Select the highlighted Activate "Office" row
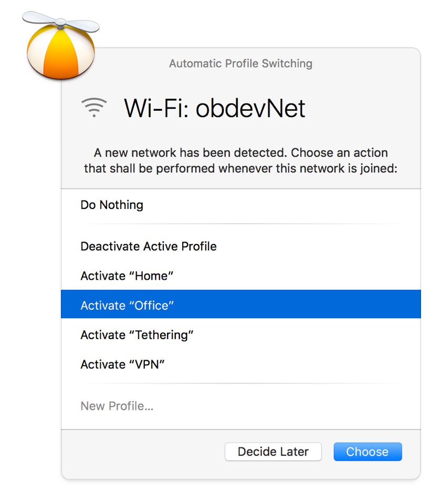The width and height of the screenshot is (441, 504). click(241, 304)
